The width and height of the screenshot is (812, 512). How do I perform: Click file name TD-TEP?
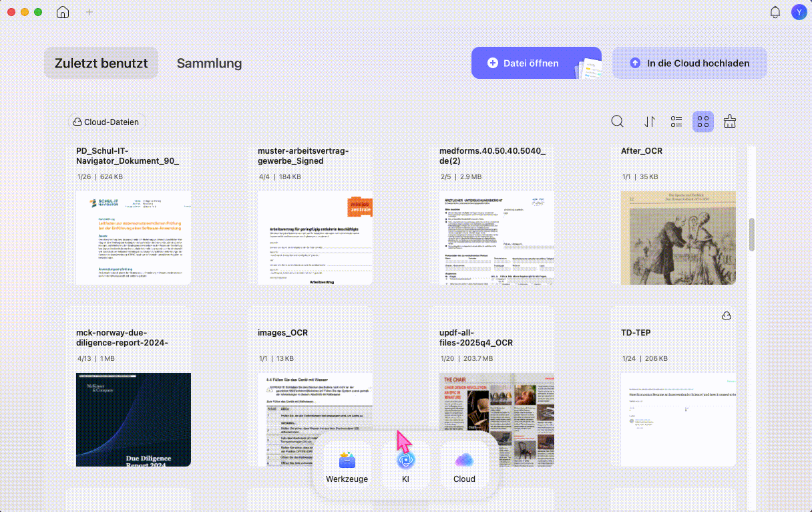coord(636,333)
